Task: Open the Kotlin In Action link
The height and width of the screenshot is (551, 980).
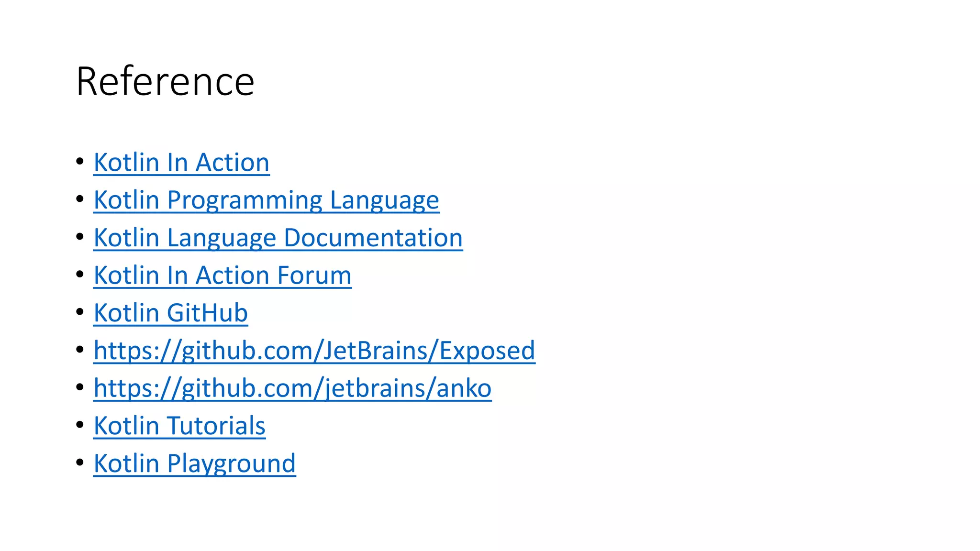Action: (x=181, y=163)
